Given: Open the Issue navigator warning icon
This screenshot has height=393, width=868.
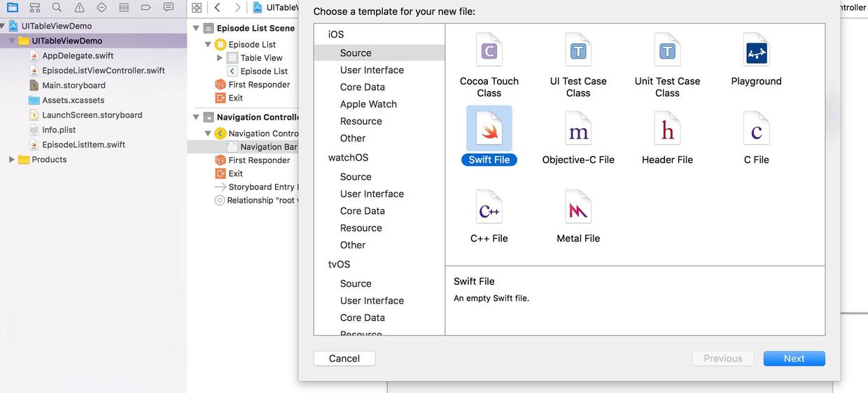Looking at the screenshot, I should coord(79,7).
